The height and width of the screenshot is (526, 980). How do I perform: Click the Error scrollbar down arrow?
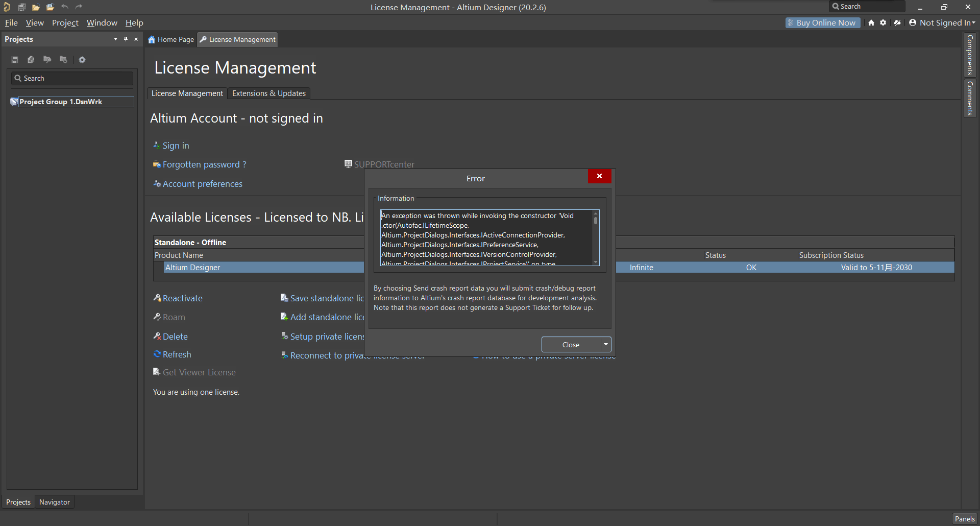595,262
